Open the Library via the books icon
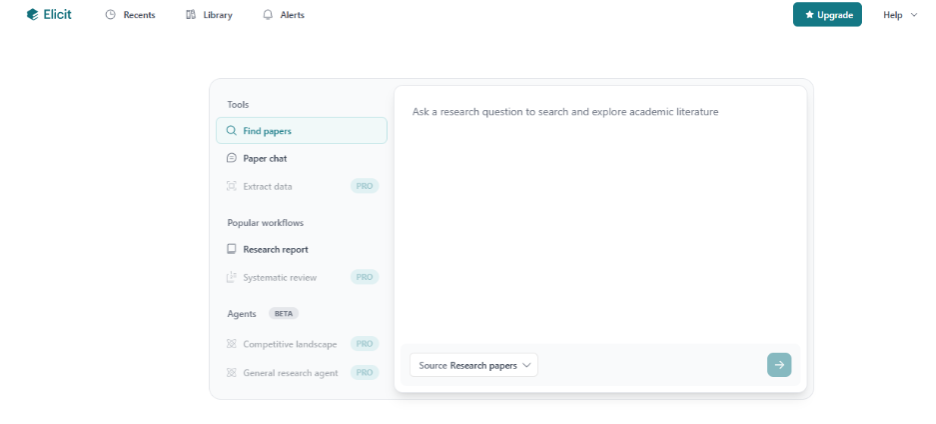This screenshot has height=424, width=936. [191, 15]
